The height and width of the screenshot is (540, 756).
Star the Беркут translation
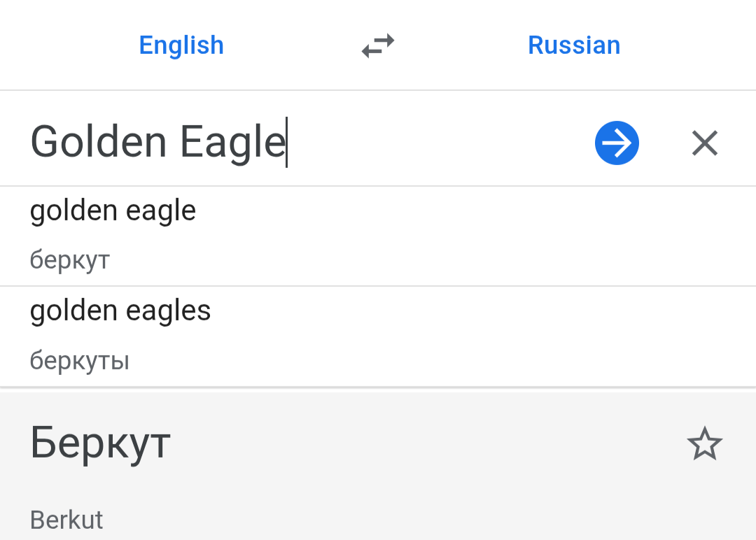coord(704,444)
